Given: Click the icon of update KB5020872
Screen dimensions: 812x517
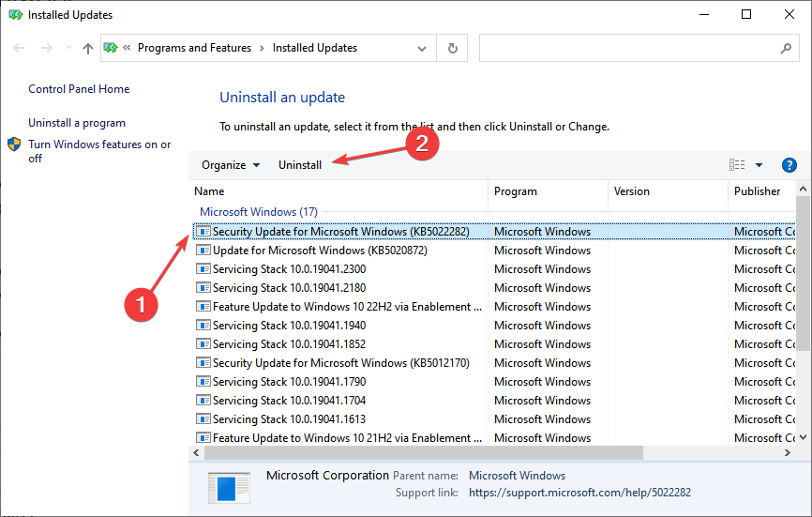Looking at the screenshot, I should (x=203, y=251).
